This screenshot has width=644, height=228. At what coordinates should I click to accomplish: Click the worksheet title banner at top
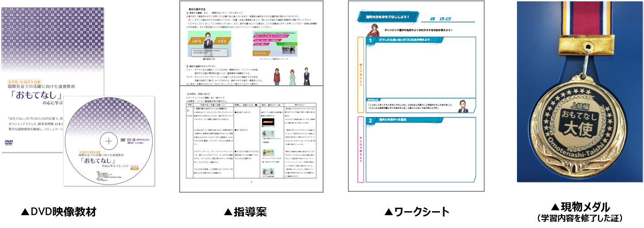tap(385, 17)
